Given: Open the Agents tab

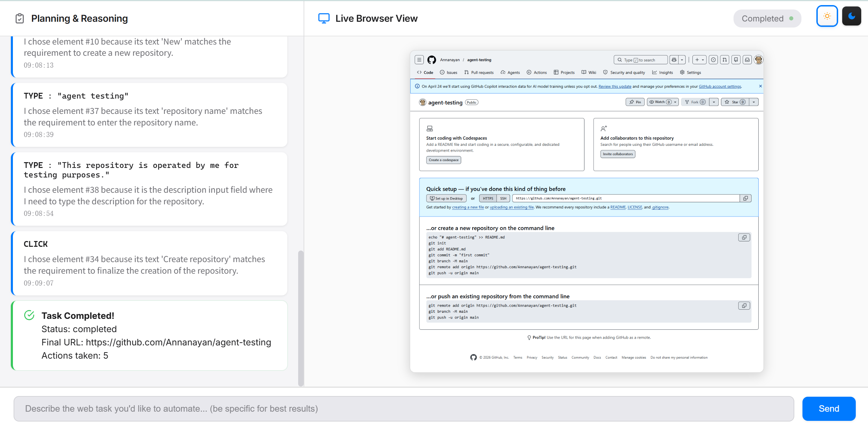Looking at the screenshot, I should click(510, 72).
